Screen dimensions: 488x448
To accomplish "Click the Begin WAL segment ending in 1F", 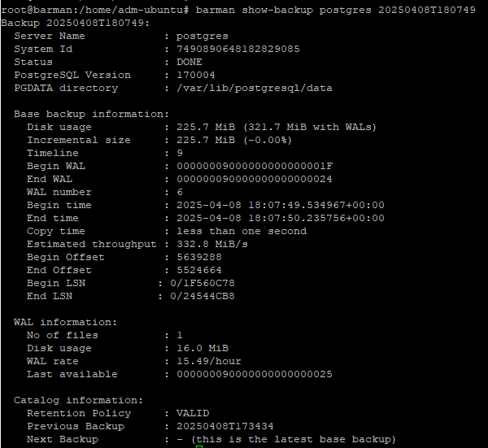I will pyautogui.click(x=255, y=166).
